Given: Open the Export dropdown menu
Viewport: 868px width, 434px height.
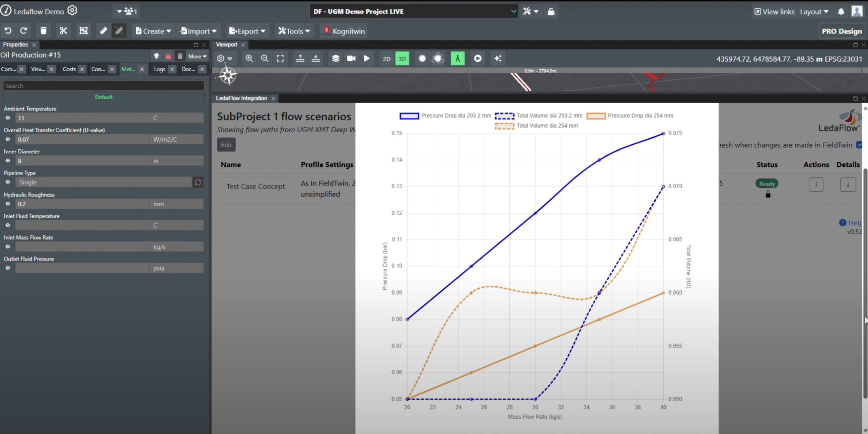Looking at the screenshot, I should click(247, 31).
